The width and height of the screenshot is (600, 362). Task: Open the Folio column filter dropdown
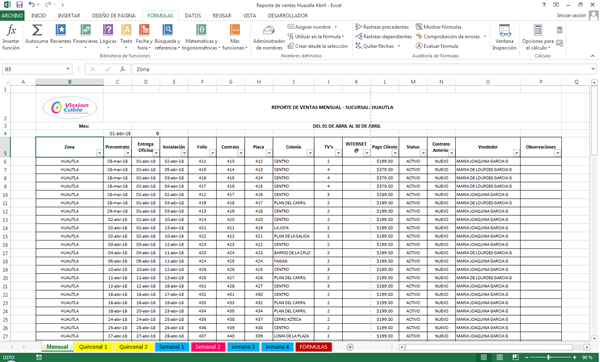tap(213, 153)
